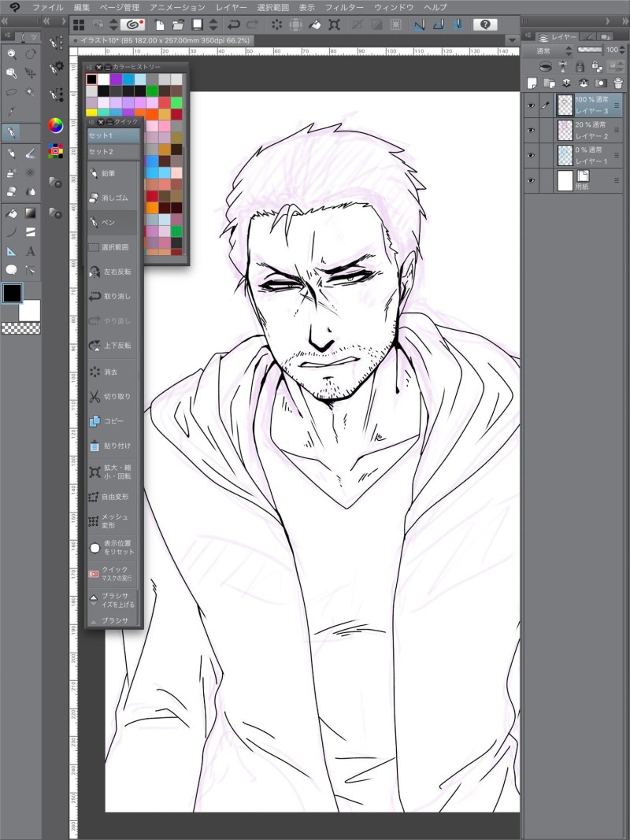630x840 pixels.
Task: Click the Open file folder icon in the command bar
Action: (179, 24)
